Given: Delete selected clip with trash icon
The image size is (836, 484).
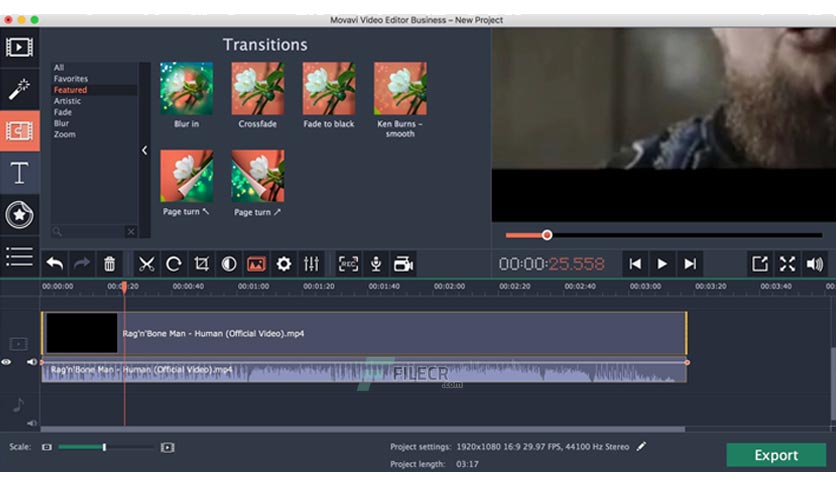Looking at the screenshot, I should [x=109, y=264].
